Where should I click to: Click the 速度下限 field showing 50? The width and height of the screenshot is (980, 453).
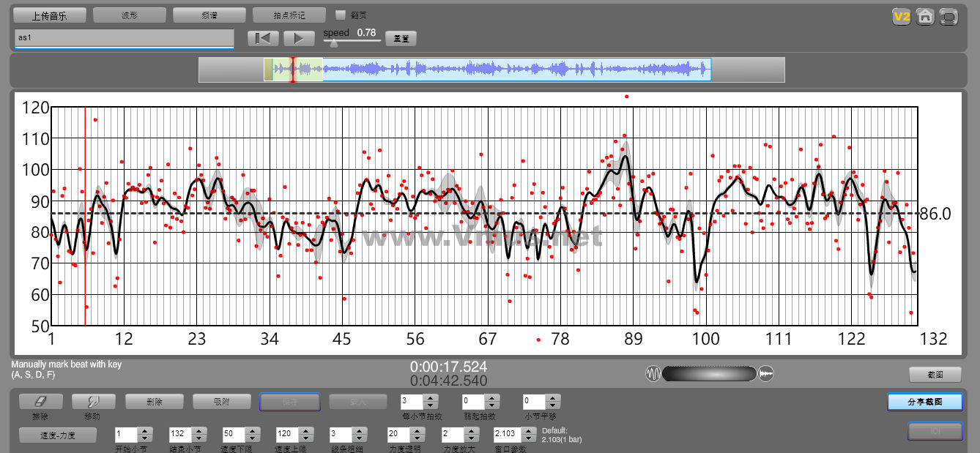[234, 434]
